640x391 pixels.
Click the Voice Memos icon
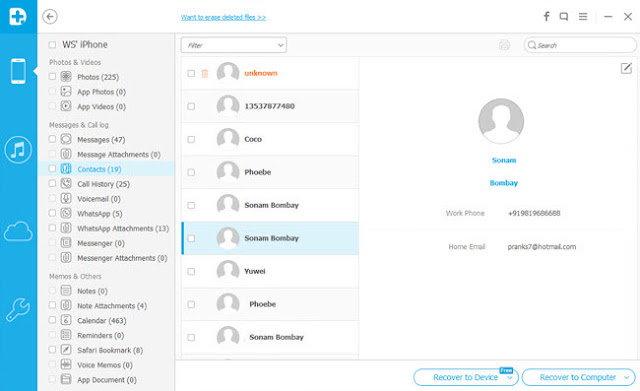tap(66, 364)
